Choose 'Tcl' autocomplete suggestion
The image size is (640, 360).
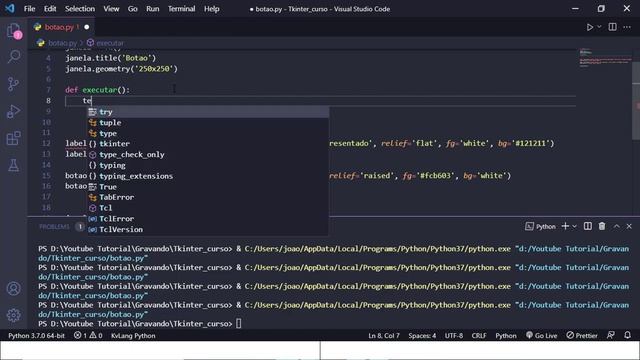point(208,208)
